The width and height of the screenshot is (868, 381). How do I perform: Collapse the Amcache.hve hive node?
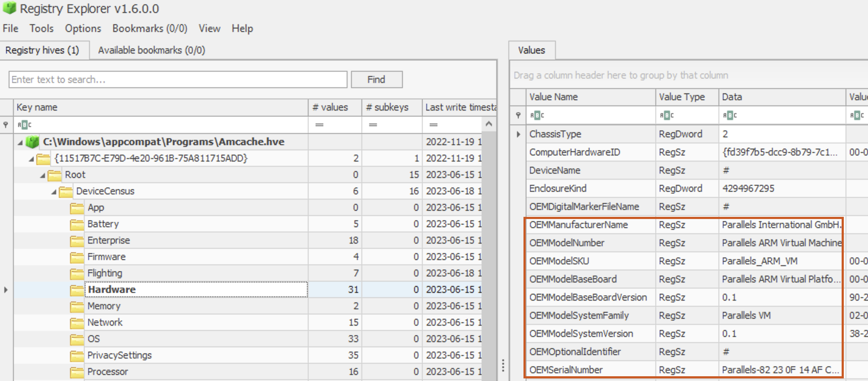tap(20, 142)
